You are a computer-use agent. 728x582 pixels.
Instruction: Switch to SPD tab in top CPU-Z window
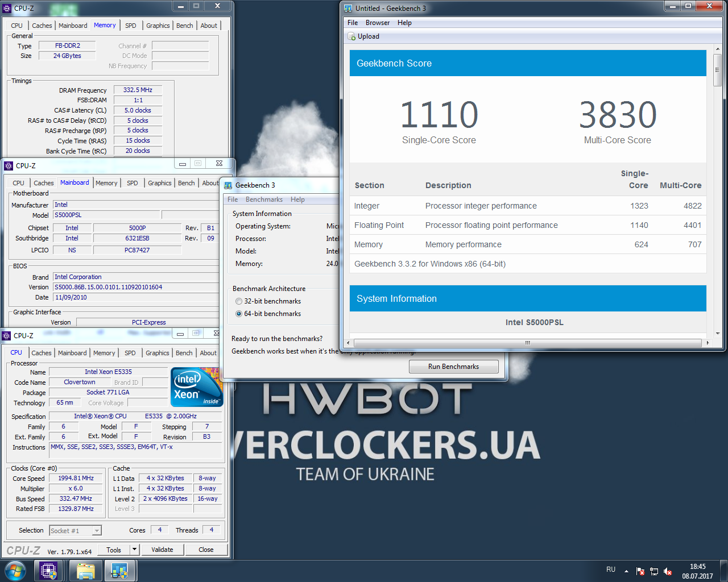(131, 26)
